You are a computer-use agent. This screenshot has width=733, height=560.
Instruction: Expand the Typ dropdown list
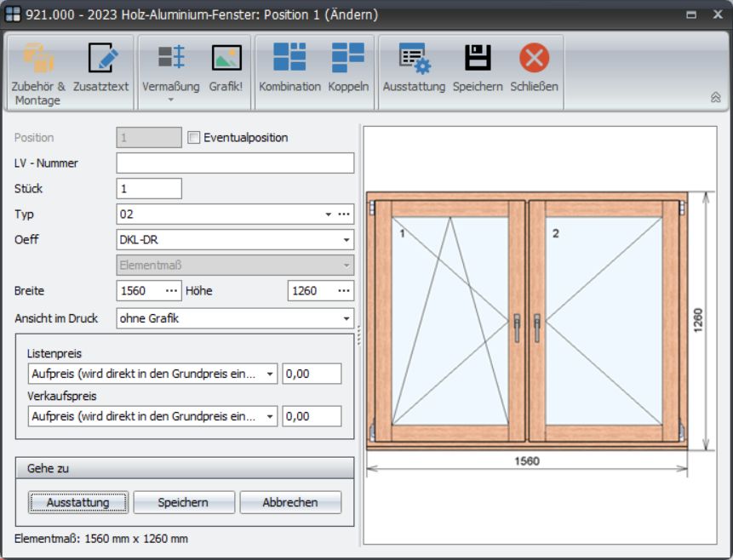point(329,214)
